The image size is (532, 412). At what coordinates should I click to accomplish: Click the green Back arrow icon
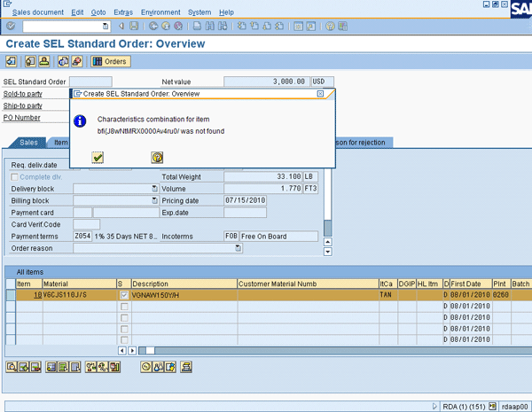[x=154, y=27]
